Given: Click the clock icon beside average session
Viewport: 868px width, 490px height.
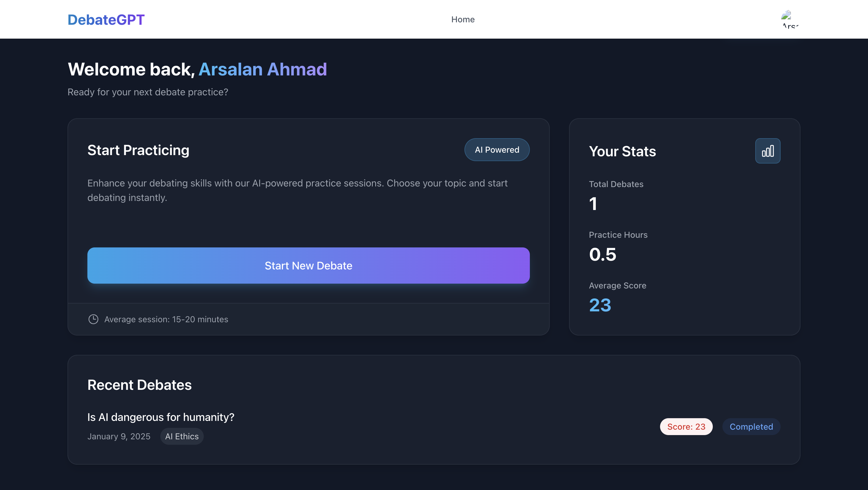Looking at the screenshot, I should pyautogui.click(x=93, y=319).
